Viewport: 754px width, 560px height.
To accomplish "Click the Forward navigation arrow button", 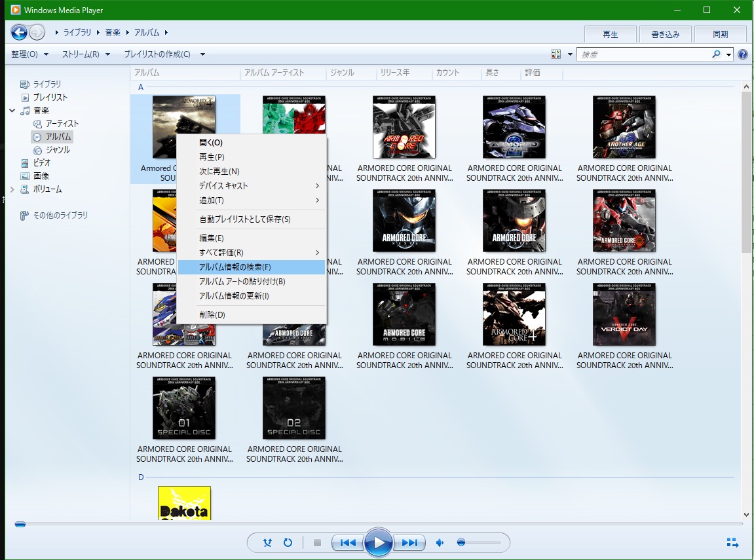I will pyautogui.click(x=37, y=33).
